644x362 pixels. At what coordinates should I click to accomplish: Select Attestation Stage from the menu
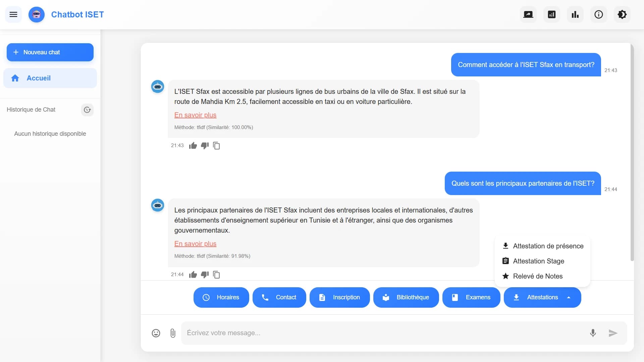[538, 261]
